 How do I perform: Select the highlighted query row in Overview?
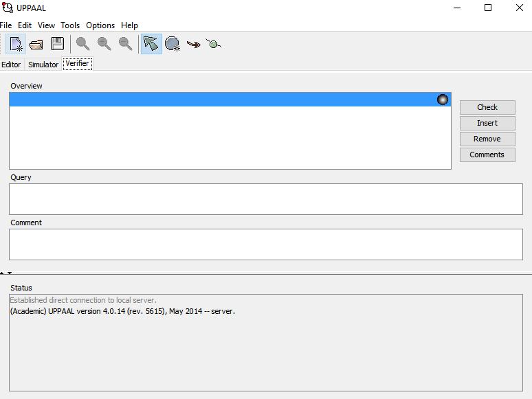click(230, 100)
